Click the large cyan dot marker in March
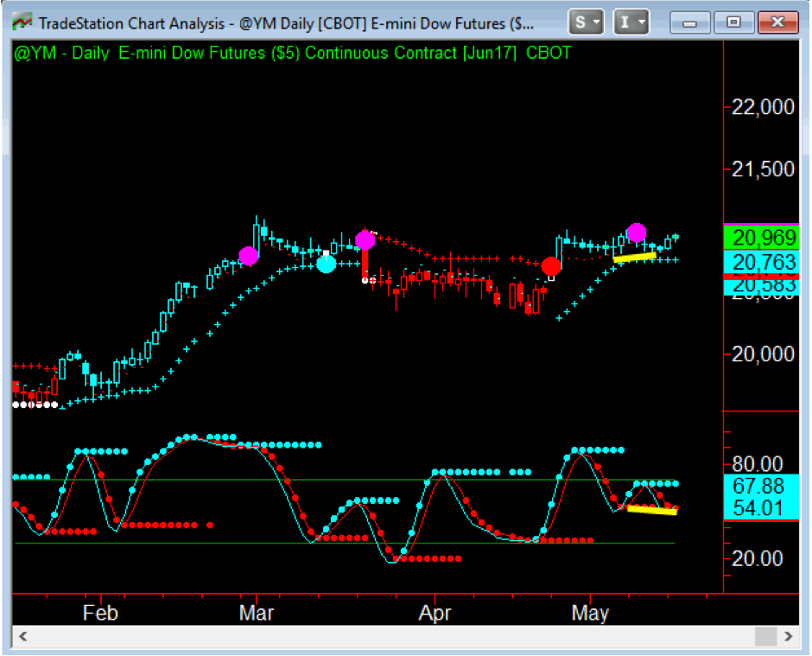Image resolution: width=812 pixels, height=656 pixels. coord(327,264)
